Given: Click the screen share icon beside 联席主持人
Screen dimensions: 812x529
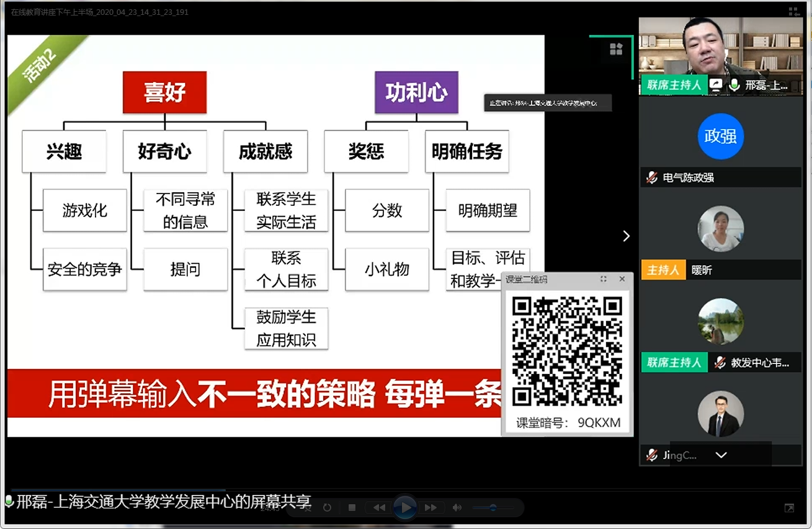Looking at the screenshot, I should pyautogui.click(x=716, y=85).
